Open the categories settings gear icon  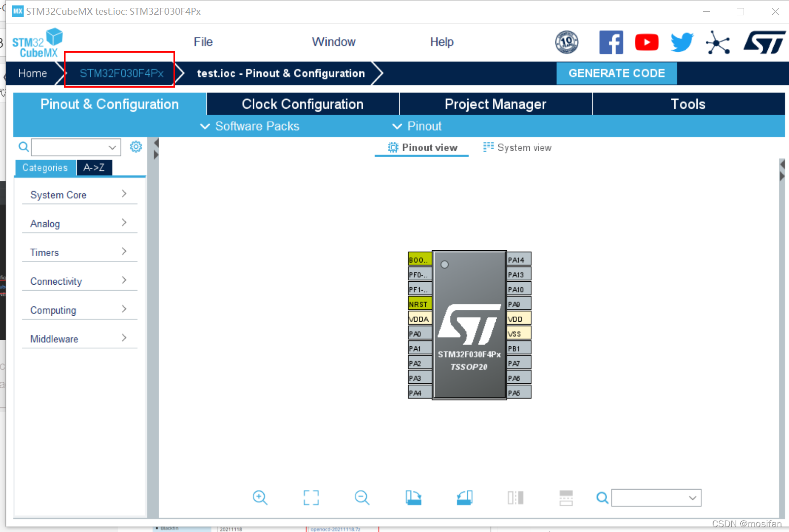click(136, 146)
